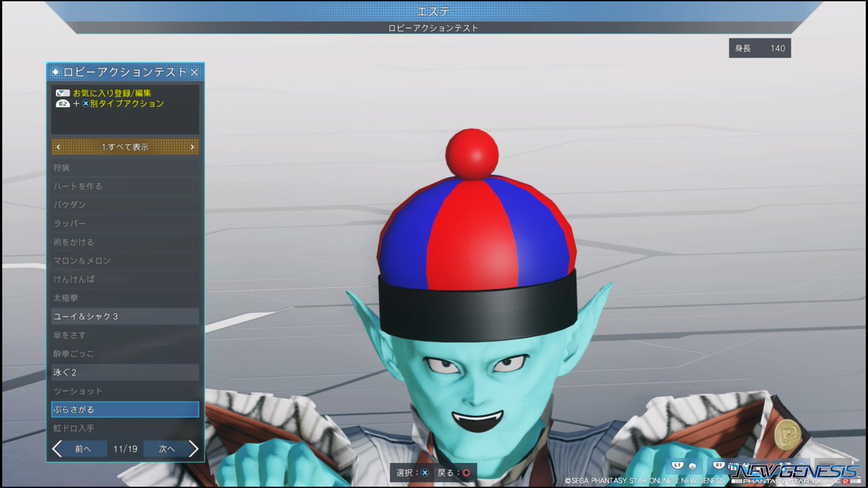The width and height of the screenshot is (868, 488).
Task: Click the 身長 140 height display
Action: (759, 48)
